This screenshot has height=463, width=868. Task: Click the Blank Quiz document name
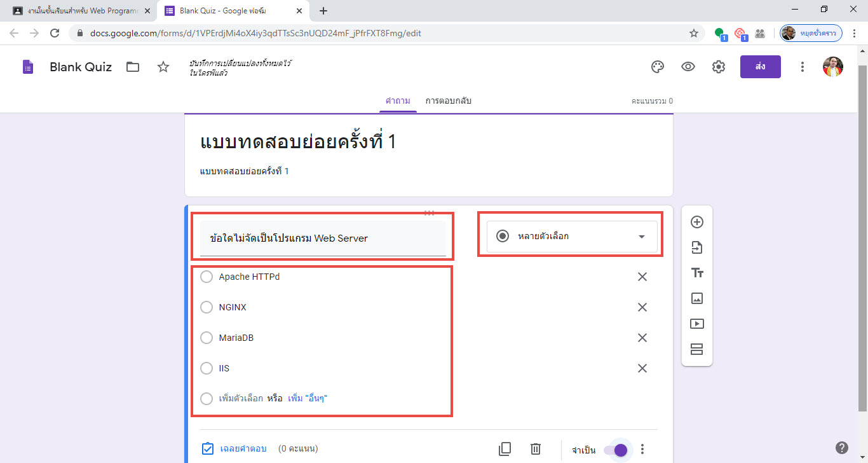pyautogui.click(x=81, y=67)
